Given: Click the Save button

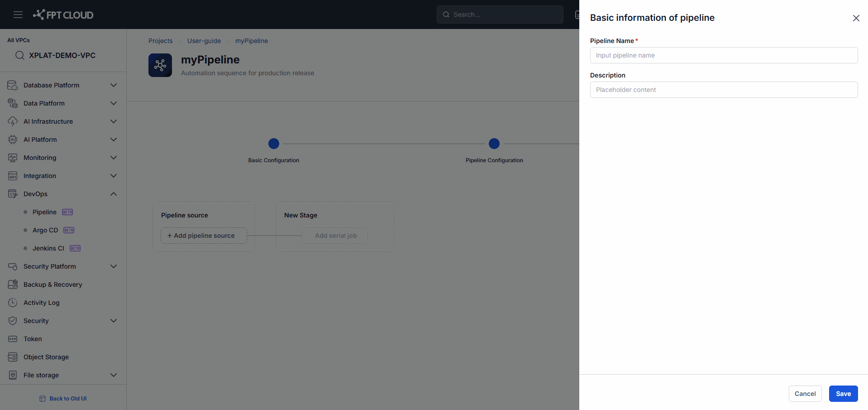Looking at the screenshot, I should (843, 394).
